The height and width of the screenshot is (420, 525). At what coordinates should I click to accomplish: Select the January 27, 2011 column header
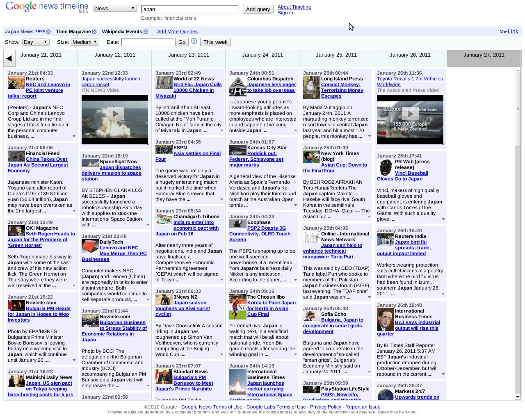[484, 58]
